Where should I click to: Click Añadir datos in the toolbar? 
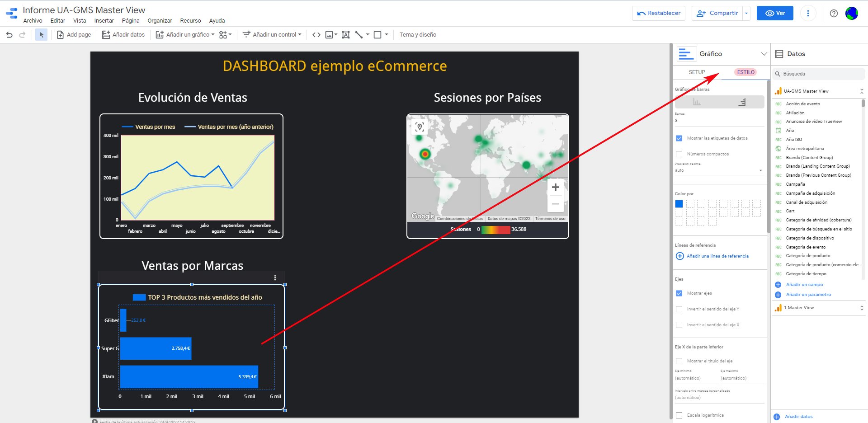[x=123, y=35]
